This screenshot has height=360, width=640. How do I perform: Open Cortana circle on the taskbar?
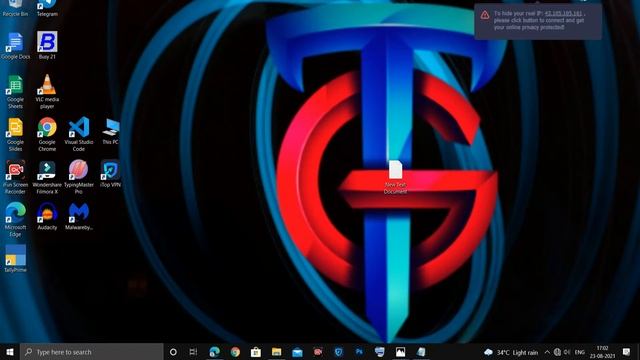pyautogui.click(x=173, y=352)
